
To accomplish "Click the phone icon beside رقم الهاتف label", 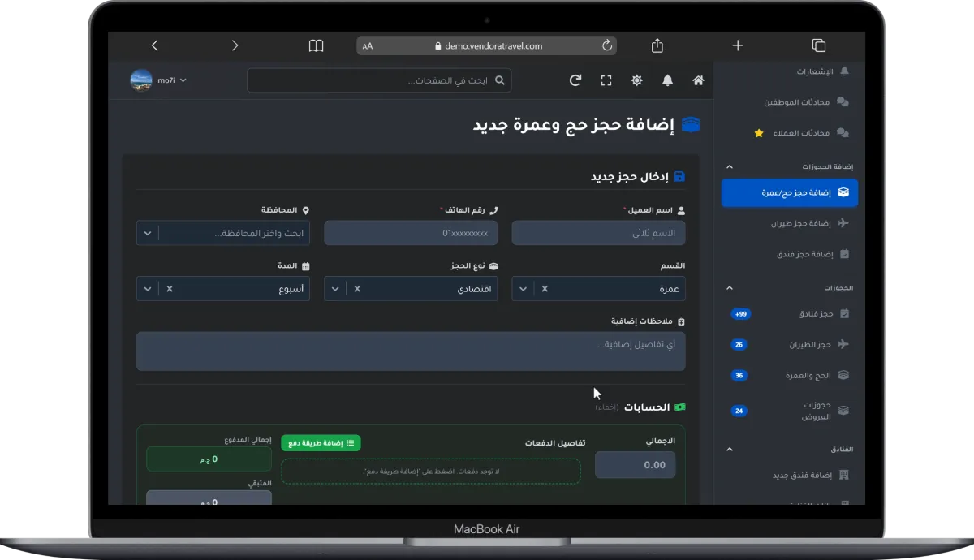I will click(x=493, y=210).
